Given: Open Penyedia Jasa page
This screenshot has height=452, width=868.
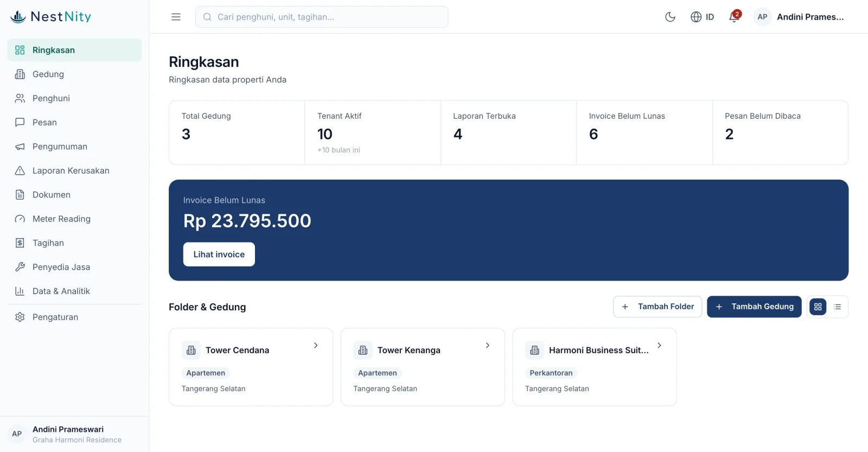Looking at the screenshot, I should click(74, 267).
